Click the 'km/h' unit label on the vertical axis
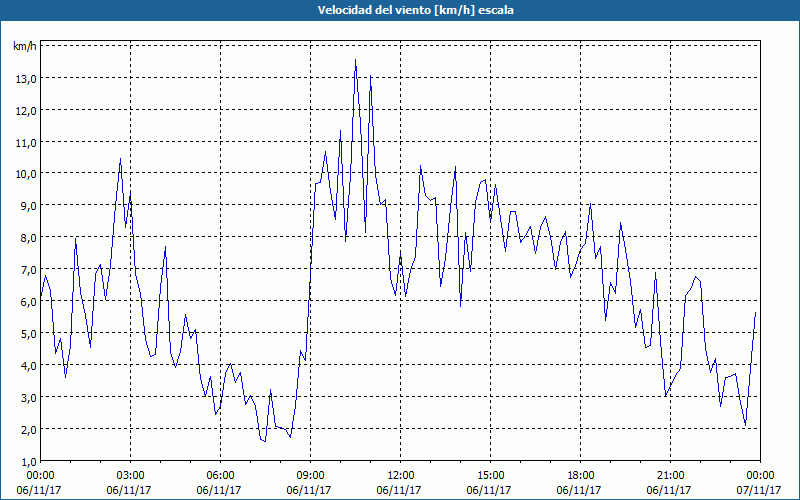Viewport: 800px width, 500px height. click(24, 46)
